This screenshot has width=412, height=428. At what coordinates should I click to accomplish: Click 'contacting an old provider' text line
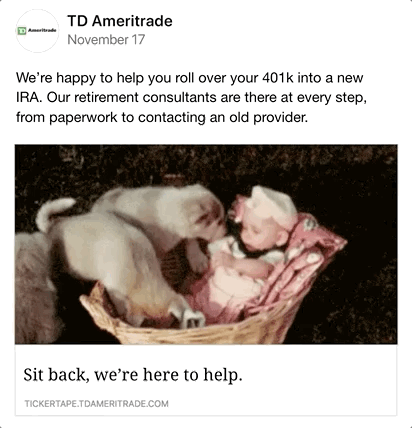pyautogui.click(x=223, y=117)
